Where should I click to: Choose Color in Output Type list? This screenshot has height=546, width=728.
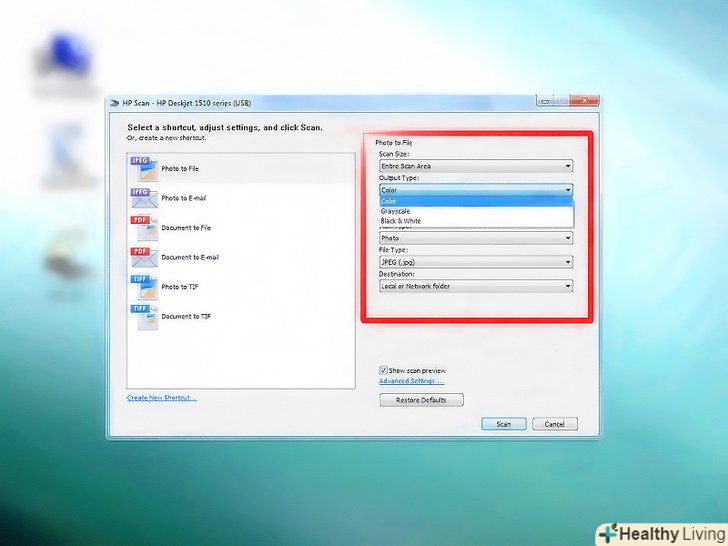point(476,201)
